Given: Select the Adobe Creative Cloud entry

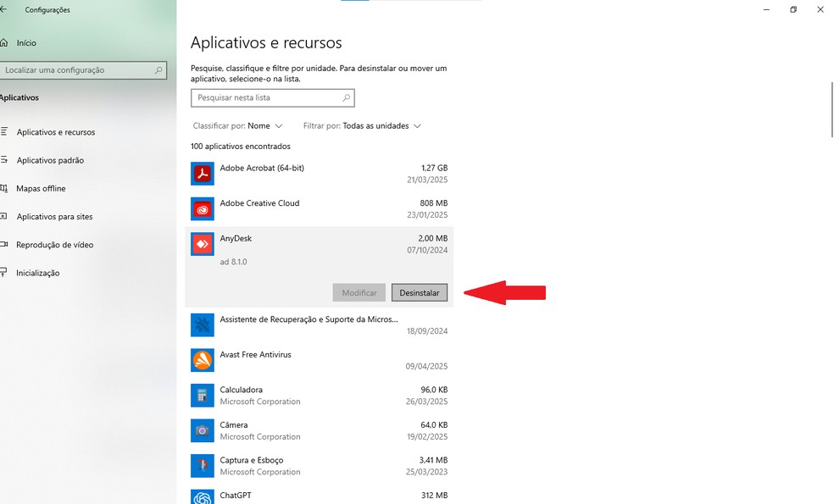Looking at the screenshot, I should coord(320,209).
